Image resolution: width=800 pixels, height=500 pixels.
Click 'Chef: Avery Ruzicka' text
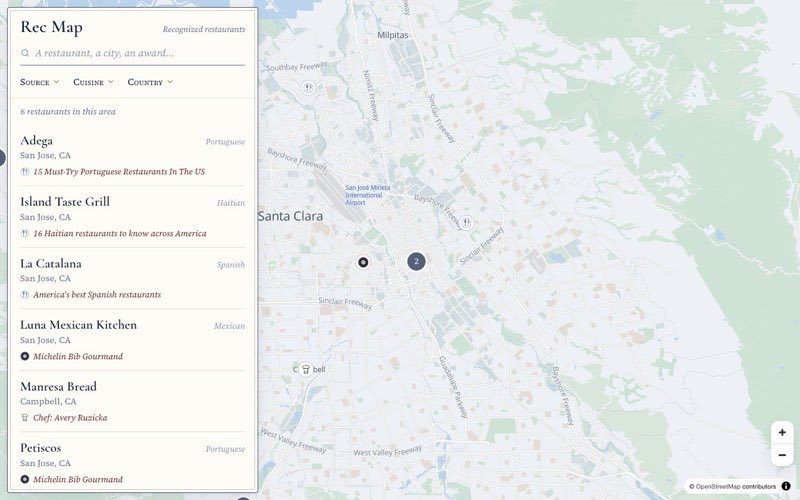click(x=70, y=418)
